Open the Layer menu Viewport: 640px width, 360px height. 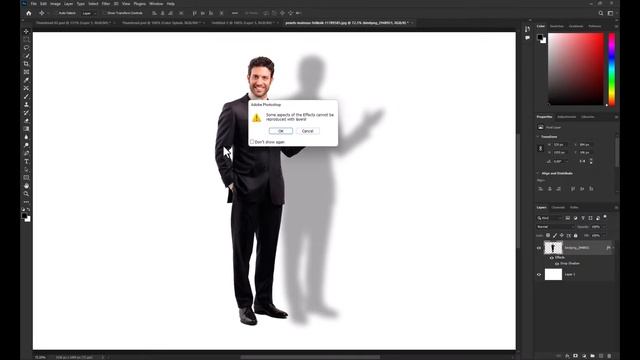[68, 4]
